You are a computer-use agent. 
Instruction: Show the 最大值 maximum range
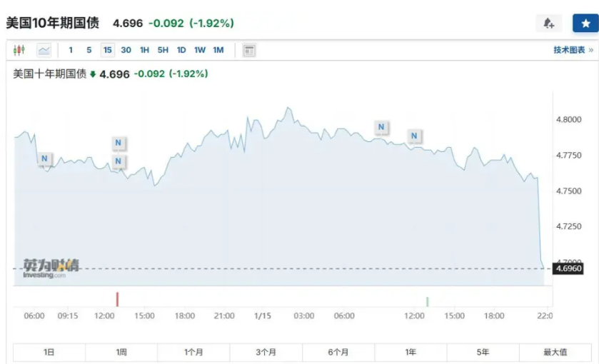[x=555, y=352]
